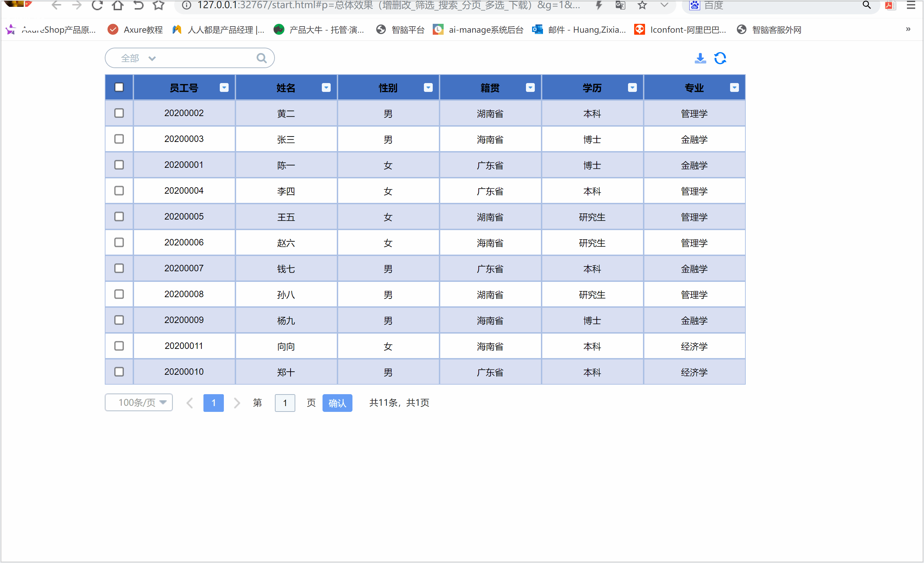Go to the next page arrow in pagination
This screenshot has width=924, height=563.
pyautogui.click(x=237, y=403)
